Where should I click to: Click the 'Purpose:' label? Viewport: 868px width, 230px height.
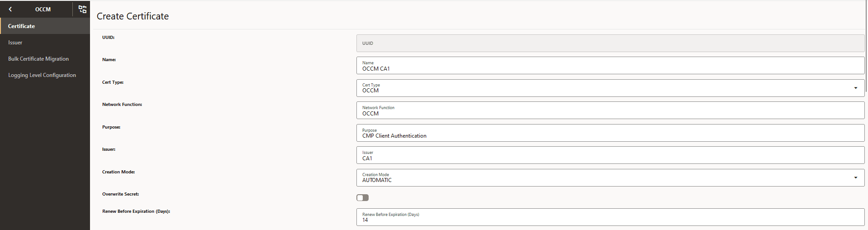point(111,127)
